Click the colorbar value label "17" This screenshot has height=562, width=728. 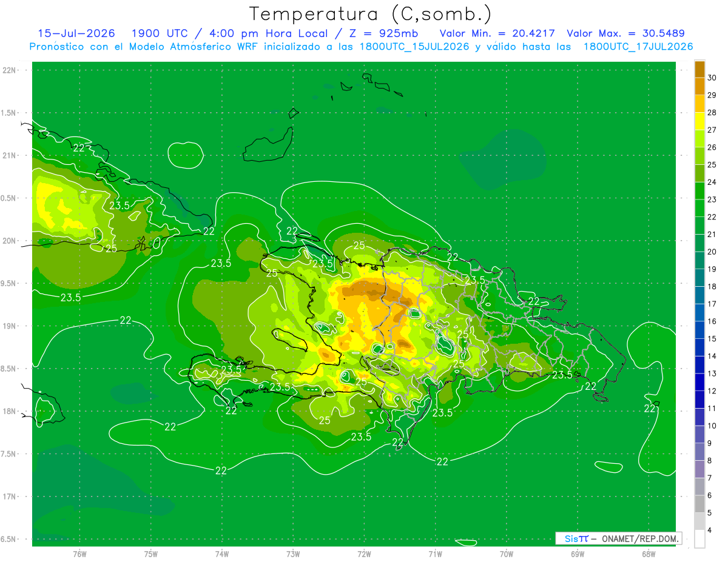click(712, 304)
